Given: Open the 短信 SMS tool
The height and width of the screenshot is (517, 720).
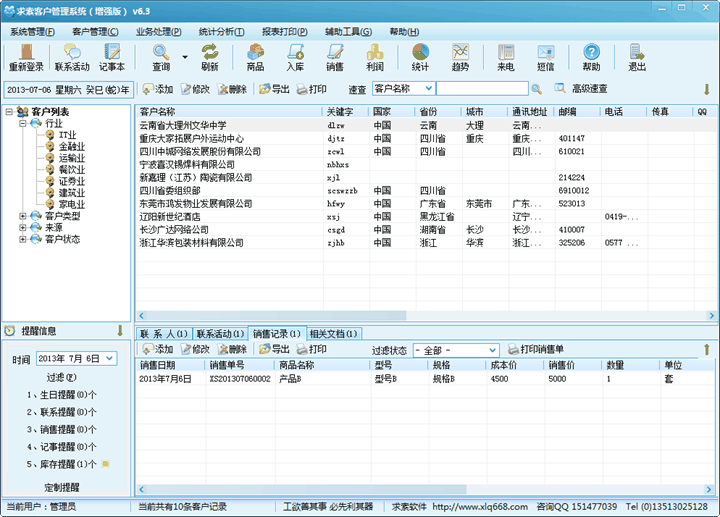Looking at the screenshot, I should pos(546,57).
